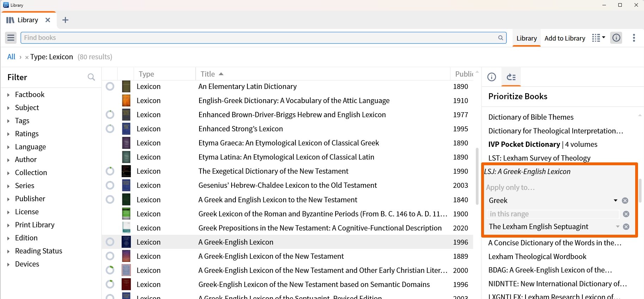Clear the 'in this range' field
Image resolution: width=644 pixels, height=299 pixels.
[626, 214]
